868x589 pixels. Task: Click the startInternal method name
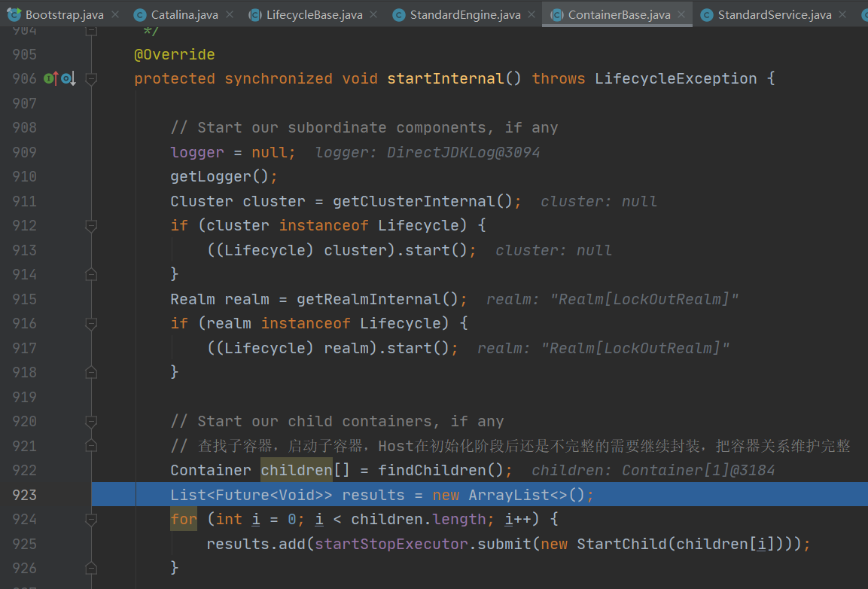coord(446,78)
